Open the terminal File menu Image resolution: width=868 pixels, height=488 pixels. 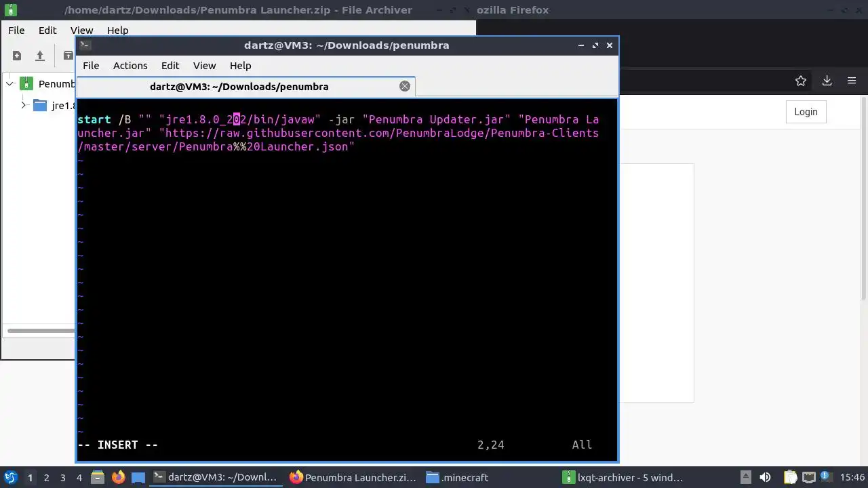(91, 66)
